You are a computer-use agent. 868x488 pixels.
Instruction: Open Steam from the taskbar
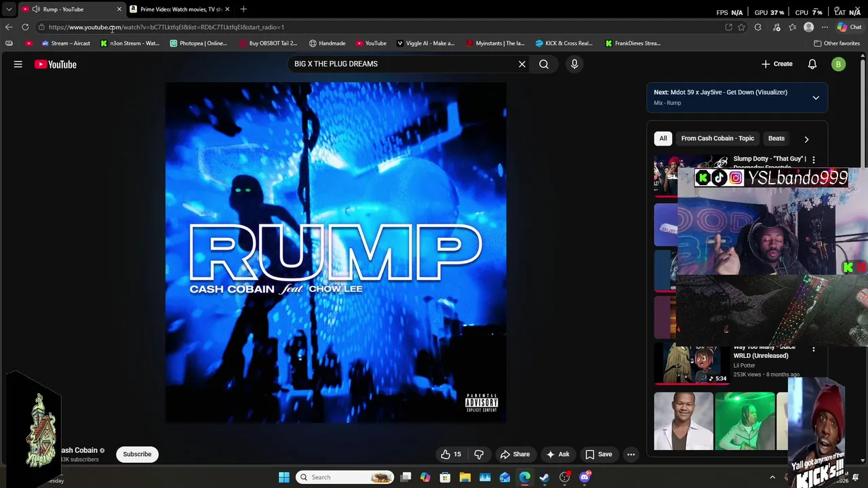(545, 477)
